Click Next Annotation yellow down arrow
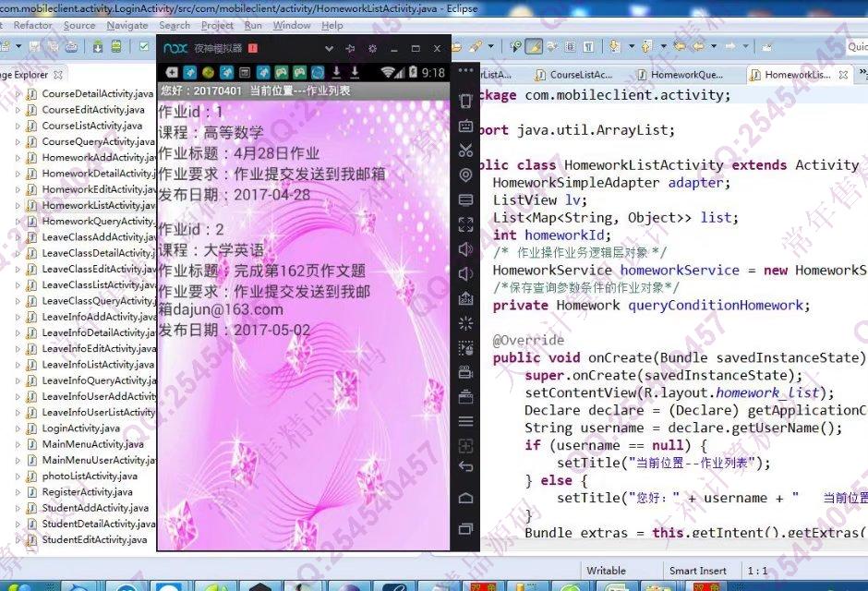Screen dimensions: 868x591 (614, 46)
